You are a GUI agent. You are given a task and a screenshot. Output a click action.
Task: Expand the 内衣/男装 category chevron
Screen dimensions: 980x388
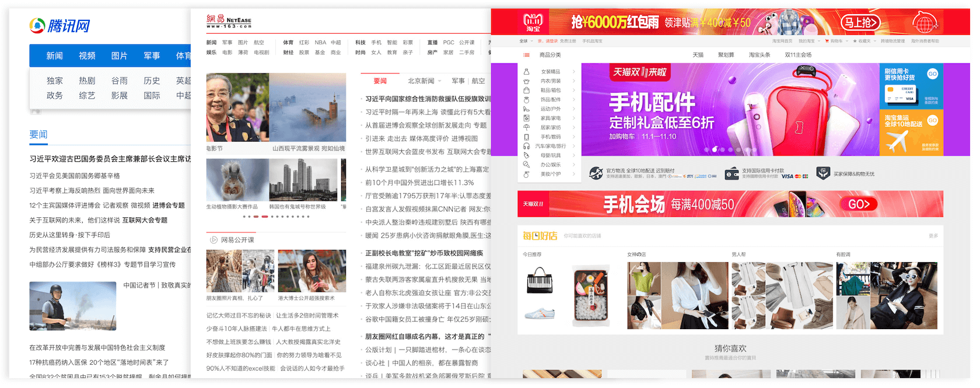click(x=574, y=81)
